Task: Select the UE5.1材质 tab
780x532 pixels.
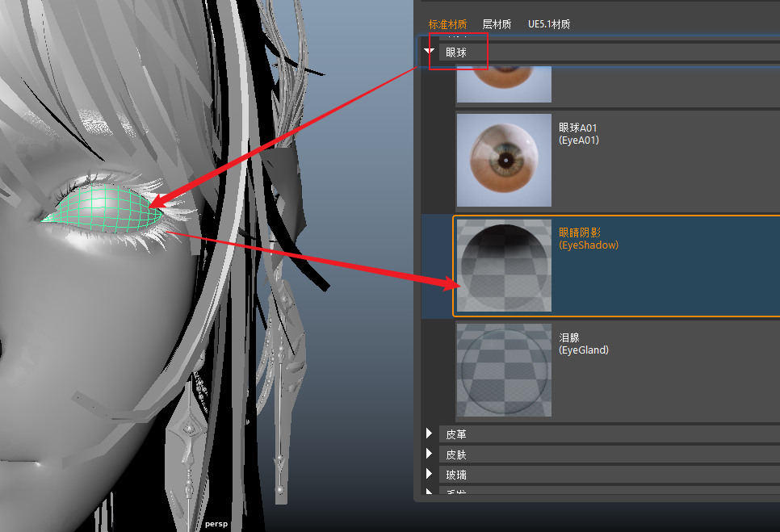Action: pyautogui.click(x=549, y=24)
